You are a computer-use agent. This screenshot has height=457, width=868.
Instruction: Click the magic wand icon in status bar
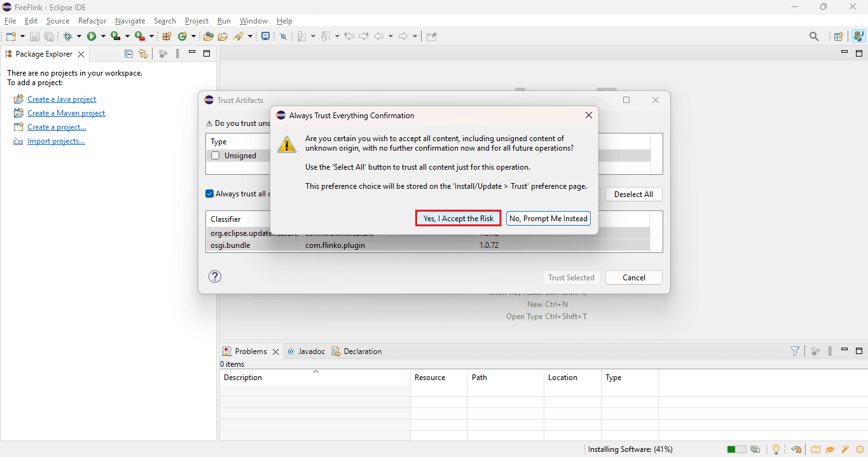point(845,449)
